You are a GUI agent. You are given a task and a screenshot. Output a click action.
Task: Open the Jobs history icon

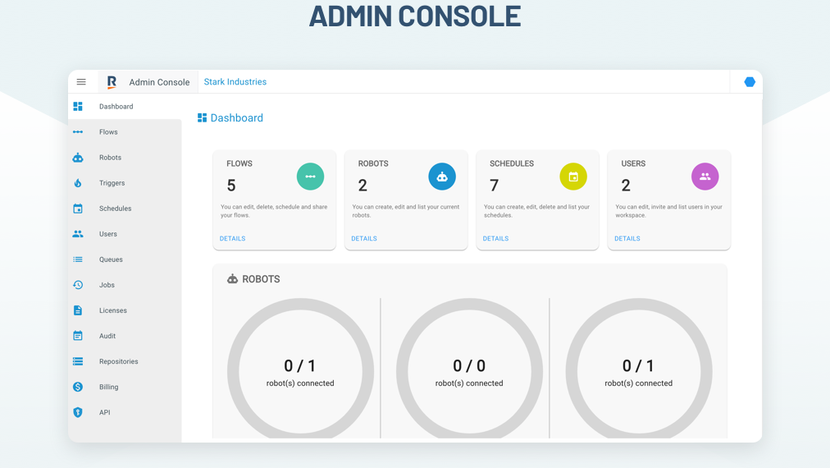tap(78, 285)
